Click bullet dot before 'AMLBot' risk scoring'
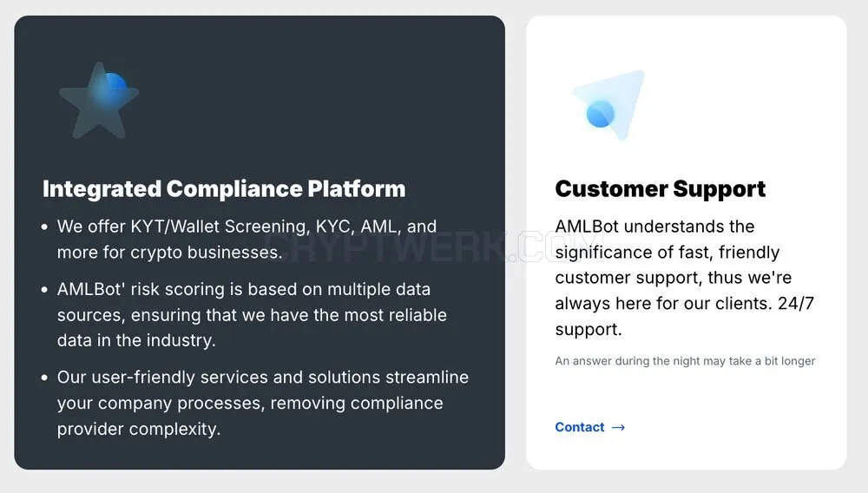This screenshot has width=868, height=493. (44, 289)
